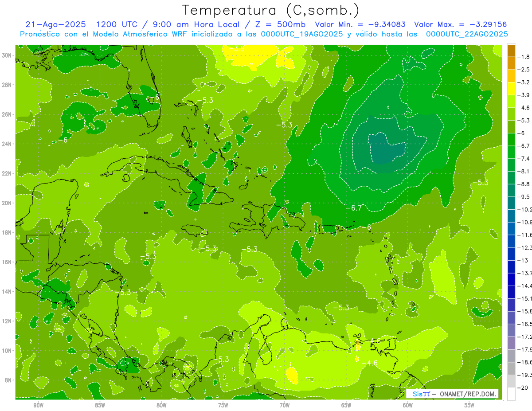
Task: Click the '60W' longitude axis label
Action: pos(408,405)
